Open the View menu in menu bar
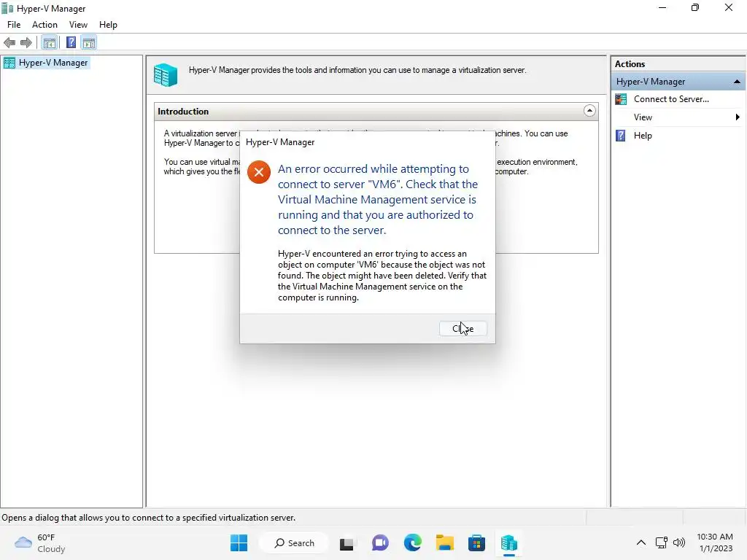The image size is (747, 560). 78,25
